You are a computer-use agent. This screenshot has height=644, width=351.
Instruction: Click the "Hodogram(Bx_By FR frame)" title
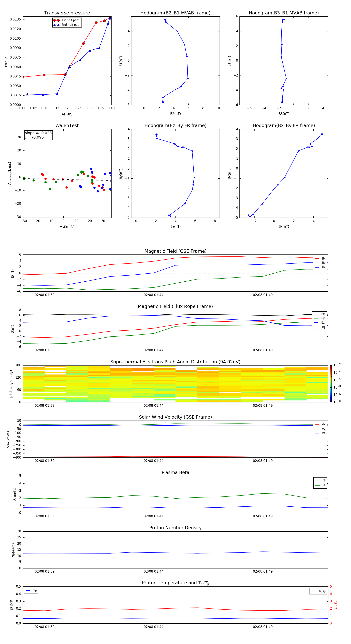[x=284, y=125]
